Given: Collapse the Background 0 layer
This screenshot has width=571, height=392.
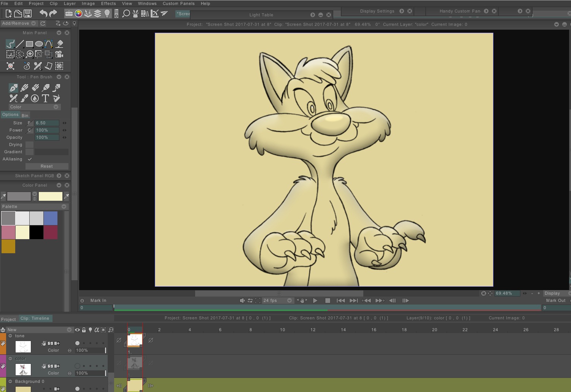Looking at the screenshot, I should click(x=10, y=381).
